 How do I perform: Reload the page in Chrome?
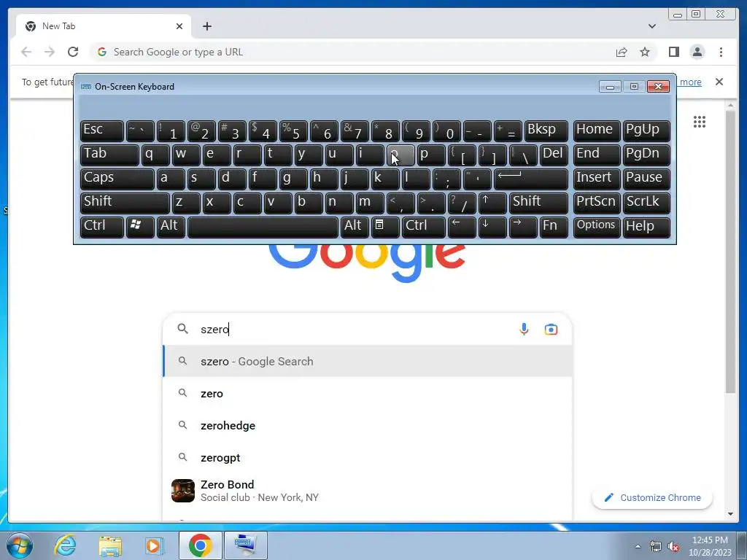[x=73, y=52]
